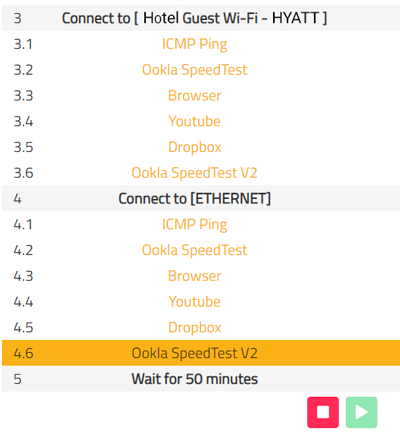Select Dropbox test step 3.5
The width and height of the screenshot is (400, 432).
point(194,147)
